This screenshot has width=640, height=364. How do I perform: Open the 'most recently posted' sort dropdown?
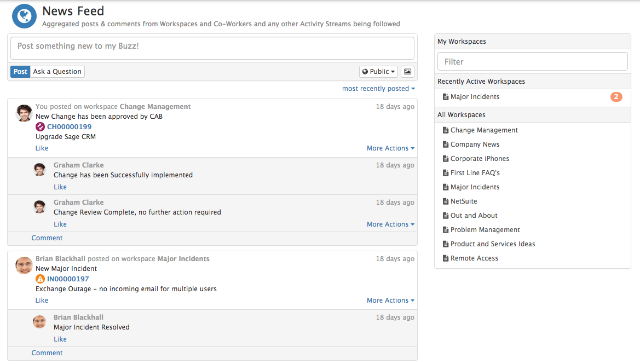point(378,89)
